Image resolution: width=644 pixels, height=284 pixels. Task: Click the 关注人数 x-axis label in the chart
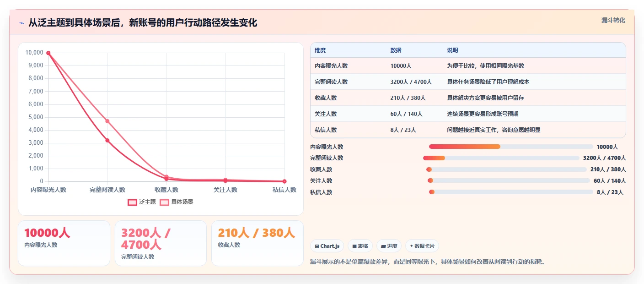pyautogui.click(x=225, y=190)
